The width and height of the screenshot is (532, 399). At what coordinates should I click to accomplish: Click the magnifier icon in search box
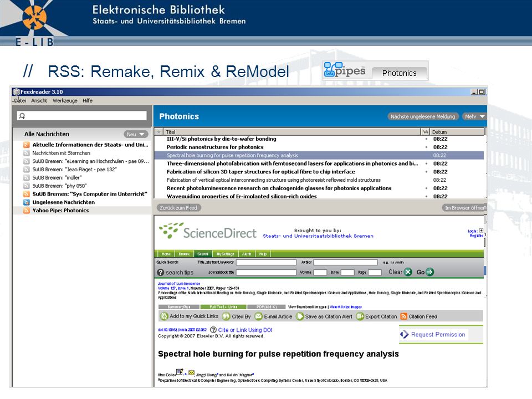tap(22, 116)
